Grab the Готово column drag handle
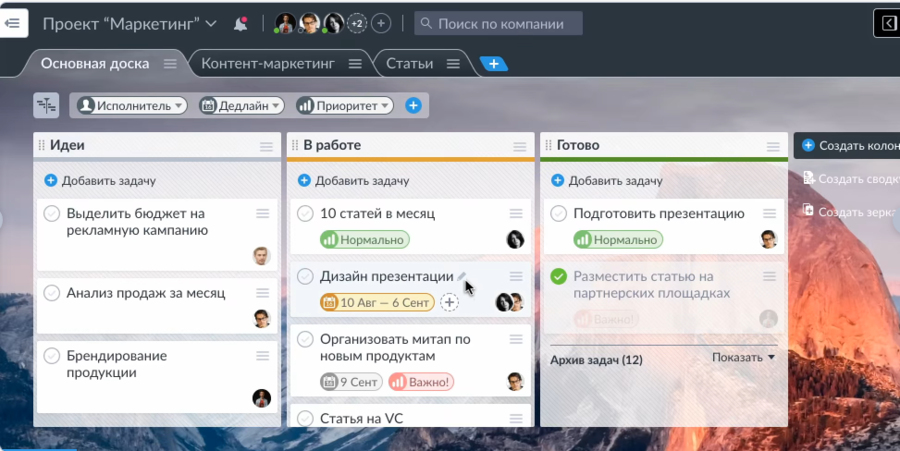The width and height of the screenshot is (900, 451). 548,145
